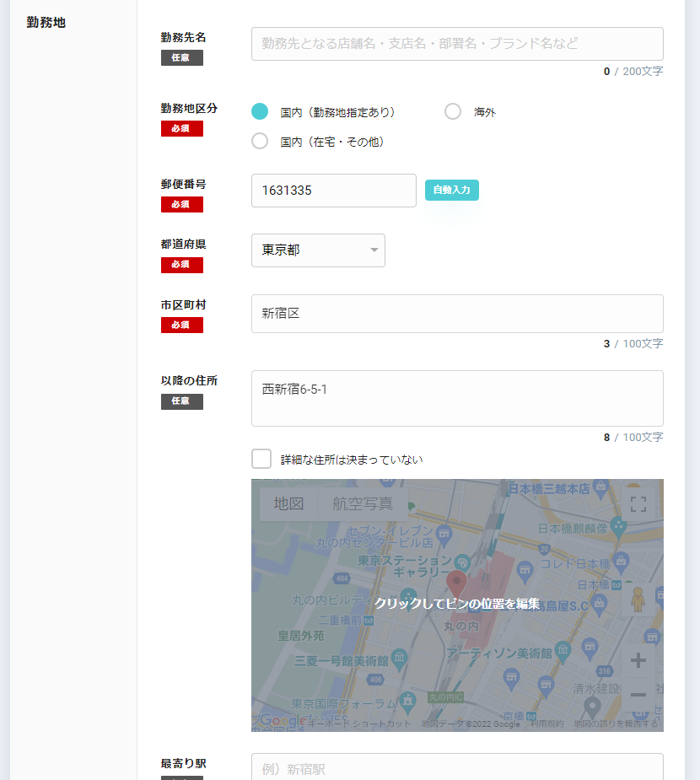The height and width of the screenshot is (780, 700).
Task: Choose 国内（在宅・その他）radio option
Action: point(260,142)
